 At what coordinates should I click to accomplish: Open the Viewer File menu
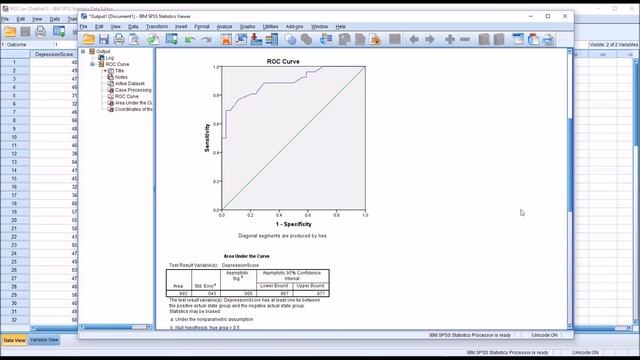[84, 27]
